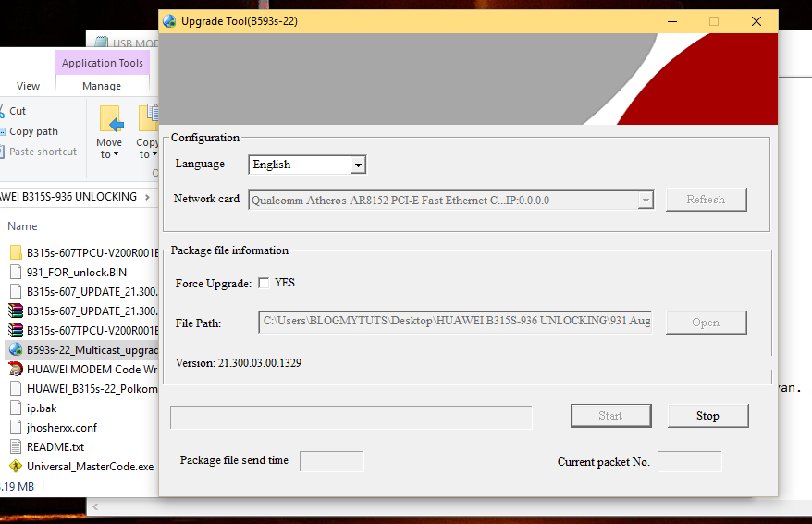Click the scroll-left arrow of bottom scrollbar
This screenshot has height=524, width=812.
pyautogui.click(x=95, y=507)
